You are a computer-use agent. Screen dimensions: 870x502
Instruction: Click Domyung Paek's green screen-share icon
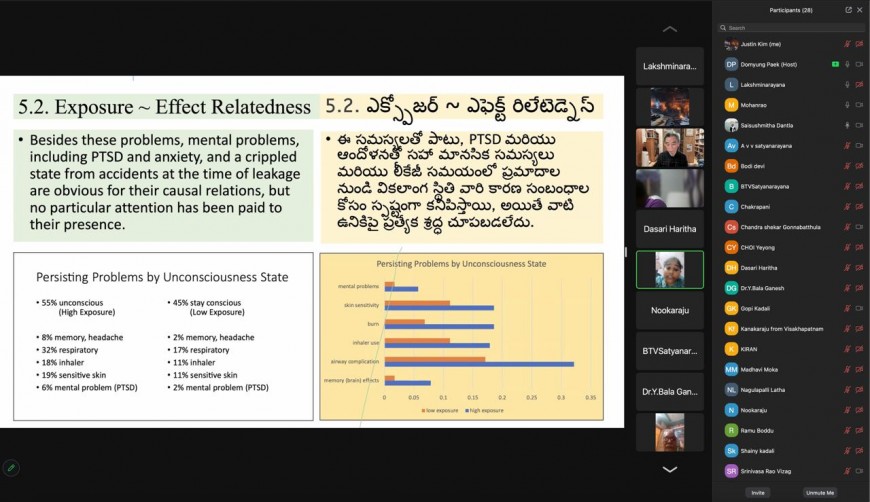(x=835, y=64)
